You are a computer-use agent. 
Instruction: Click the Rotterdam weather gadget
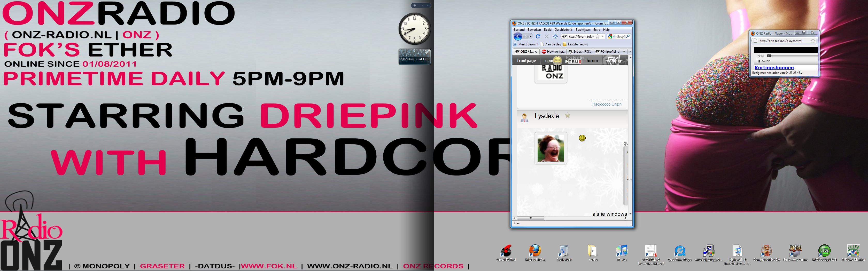pyautogui.click(x=414, y=57)
